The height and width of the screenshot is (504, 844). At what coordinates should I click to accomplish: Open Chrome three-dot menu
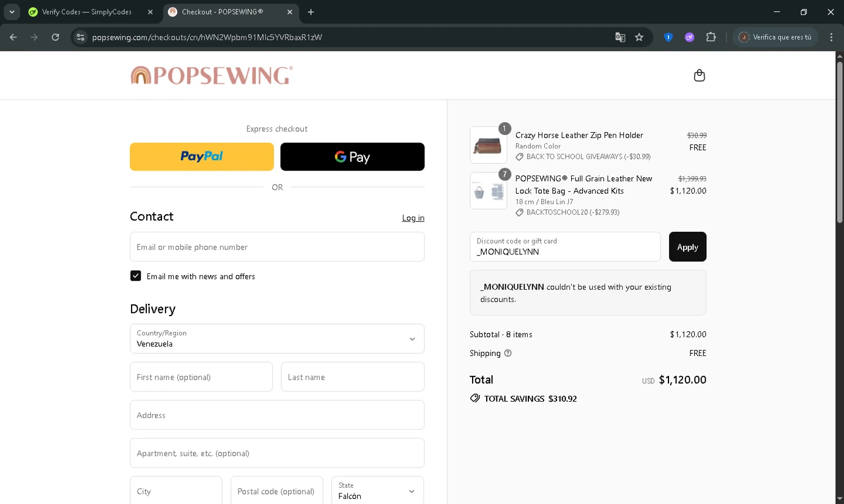(x=831, y=37)
